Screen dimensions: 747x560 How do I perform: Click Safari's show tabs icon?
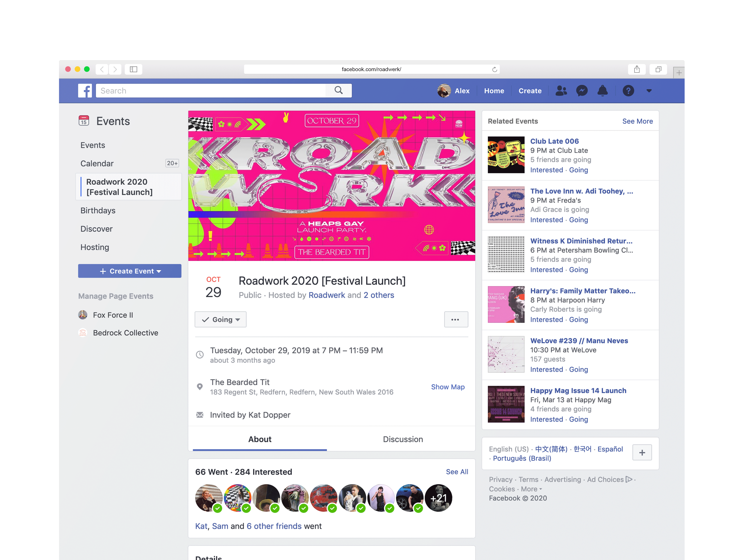[658, 69]
